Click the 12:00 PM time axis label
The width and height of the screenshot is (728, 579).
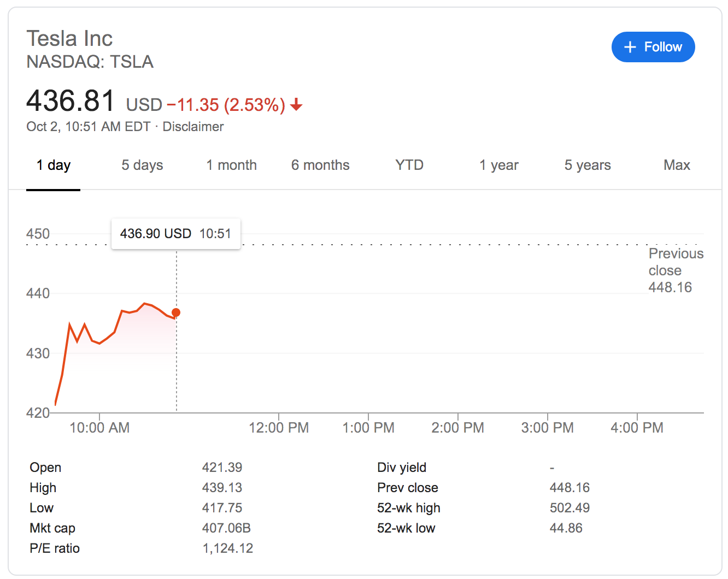(x=279, y=428)
